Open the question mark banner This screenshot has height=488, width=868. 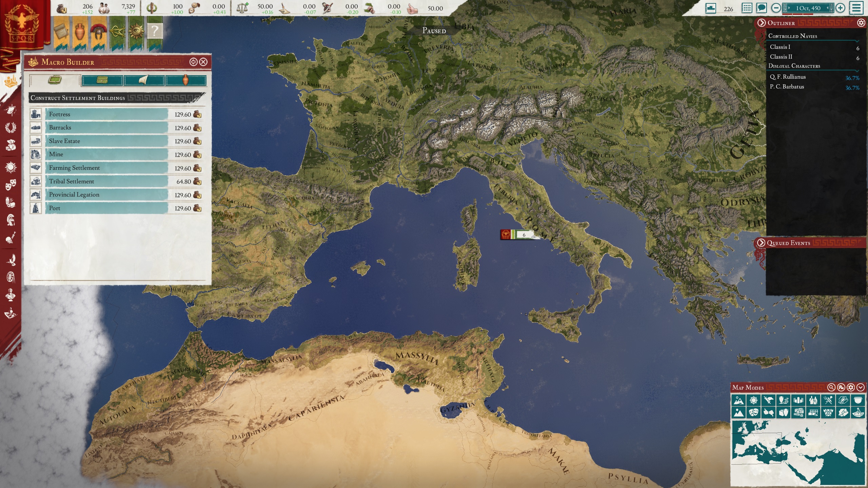[155, 34]
